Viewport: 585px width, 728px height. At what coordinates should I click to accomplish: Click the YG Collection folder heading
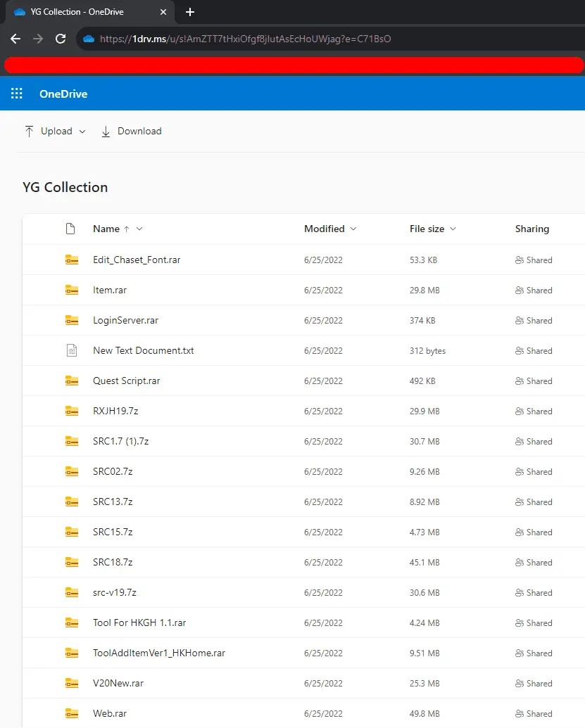pos(65,187)
